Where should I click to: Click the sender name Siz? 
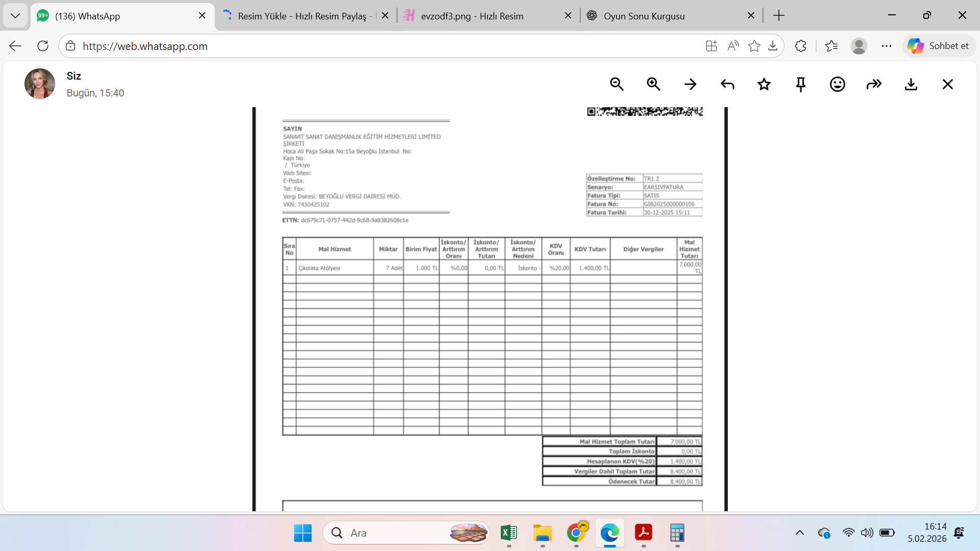coord(73,76)
